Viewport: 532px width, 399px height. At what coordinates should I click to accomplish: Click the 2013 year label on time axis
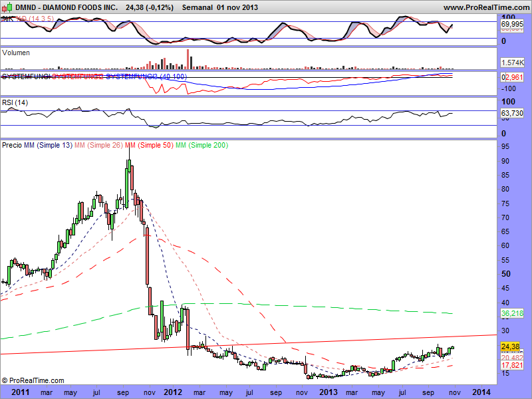pos(329,392)
